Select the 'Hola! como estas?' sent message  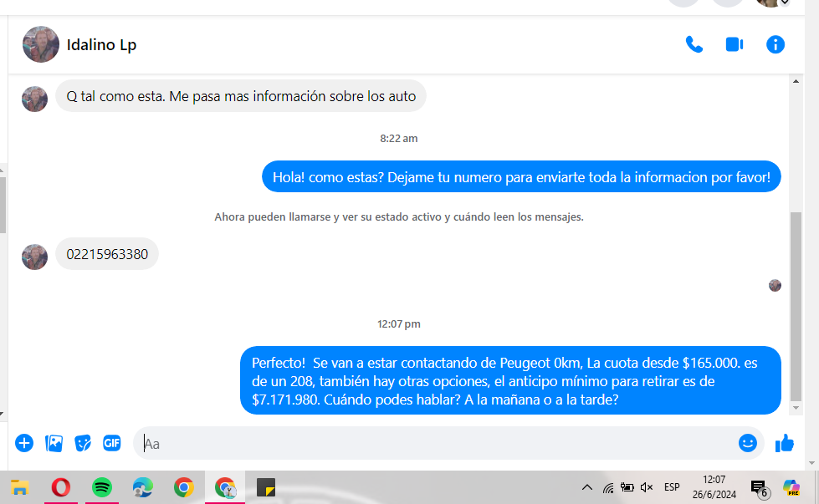[x=521, y=177]
